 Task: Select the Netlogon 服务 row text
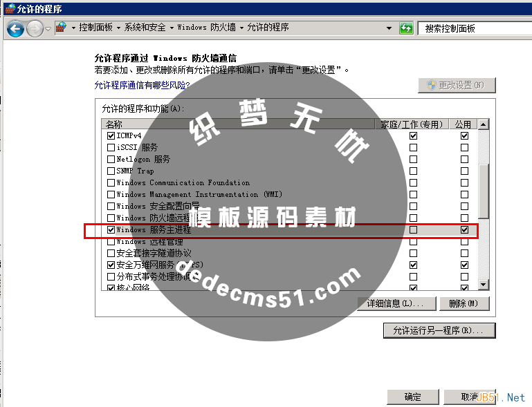pyautogui.click(x=143, y=159)
